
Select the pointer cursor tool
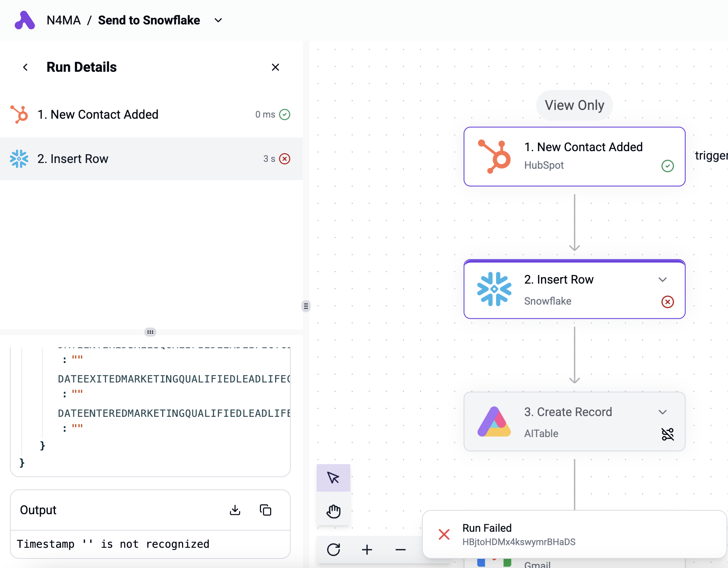(333, 478)
